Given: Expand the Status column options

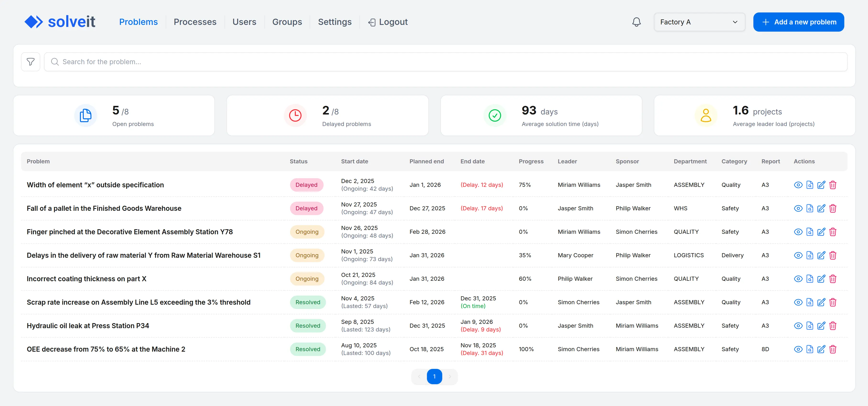Looking at the screenshot, I should tap(298, 161).
